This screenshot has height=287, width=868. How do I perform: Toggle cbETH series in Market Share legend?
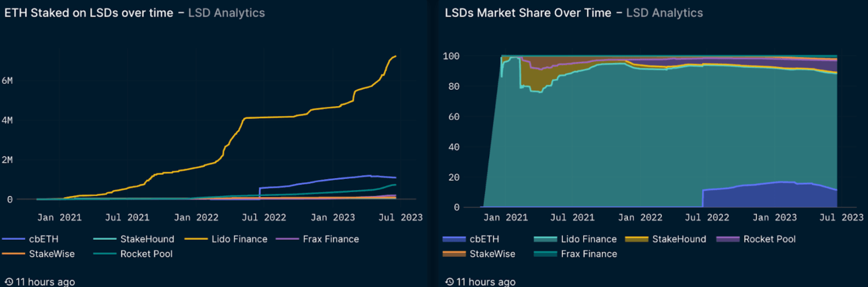tap(484, 239)
